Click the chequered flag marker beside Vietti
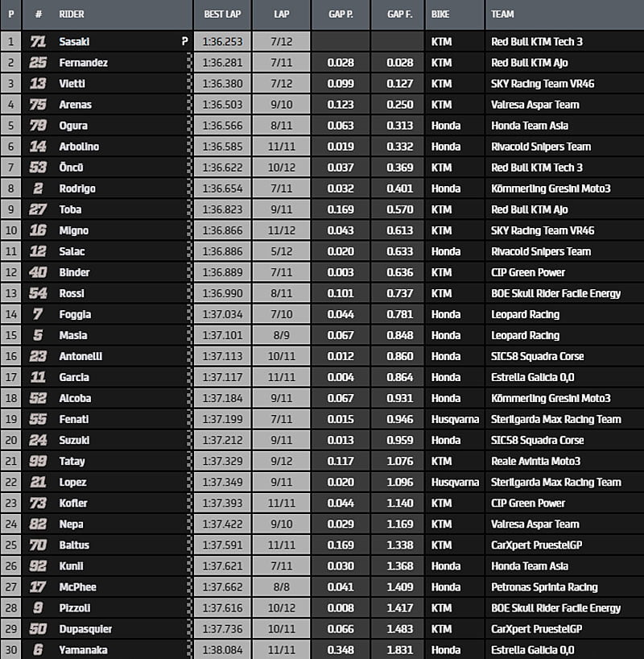 [x=189, y=84]
